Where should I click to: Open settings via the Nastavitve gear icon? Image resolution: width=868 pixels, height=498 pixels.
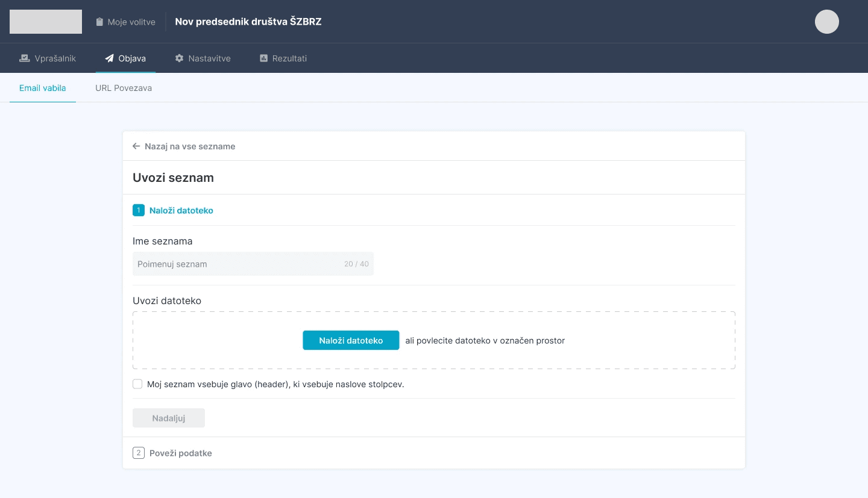[179, 58]
